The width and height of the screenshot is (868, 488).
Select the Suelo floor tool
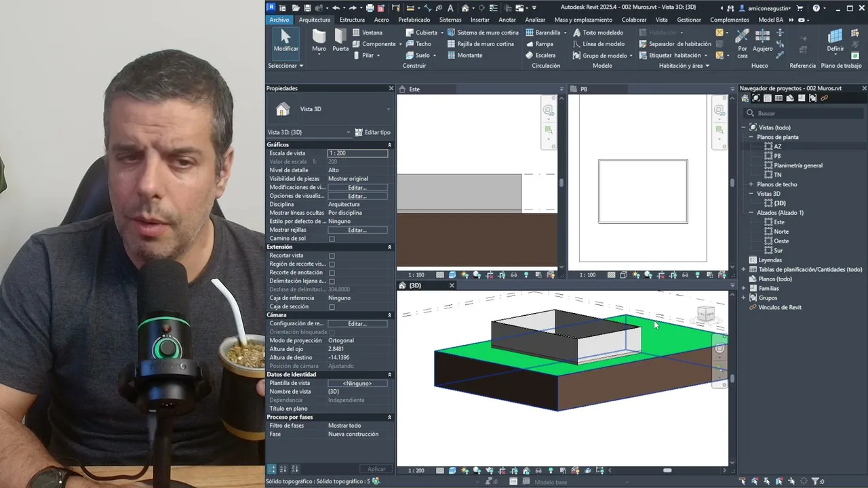pyautogui.click(x=418, y=56)
